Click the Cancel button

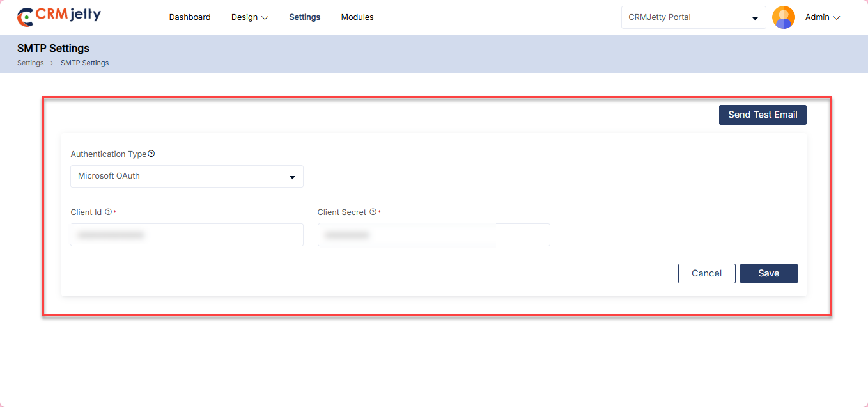[x=706, y=273]
